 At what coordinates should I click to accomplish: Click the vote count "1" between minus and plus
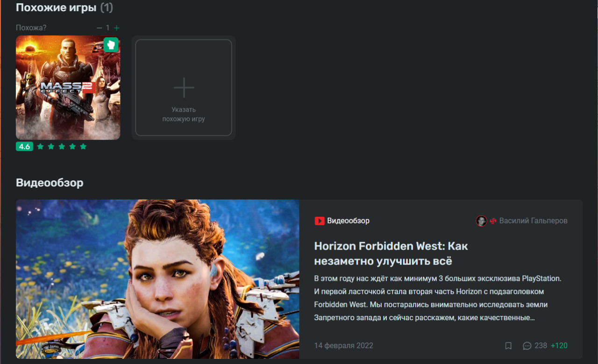107,28
